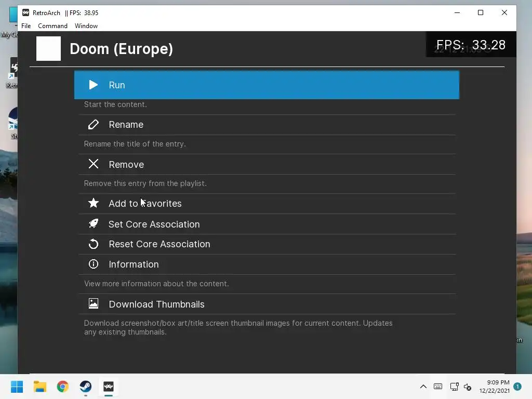The image size is (532, 399).
Task: Click the Information circle icon
Action: 94,264
